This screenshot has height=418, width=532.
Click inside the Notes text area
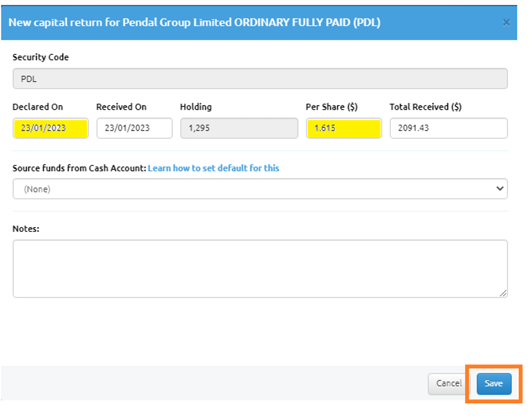click(x=260, y=268)
